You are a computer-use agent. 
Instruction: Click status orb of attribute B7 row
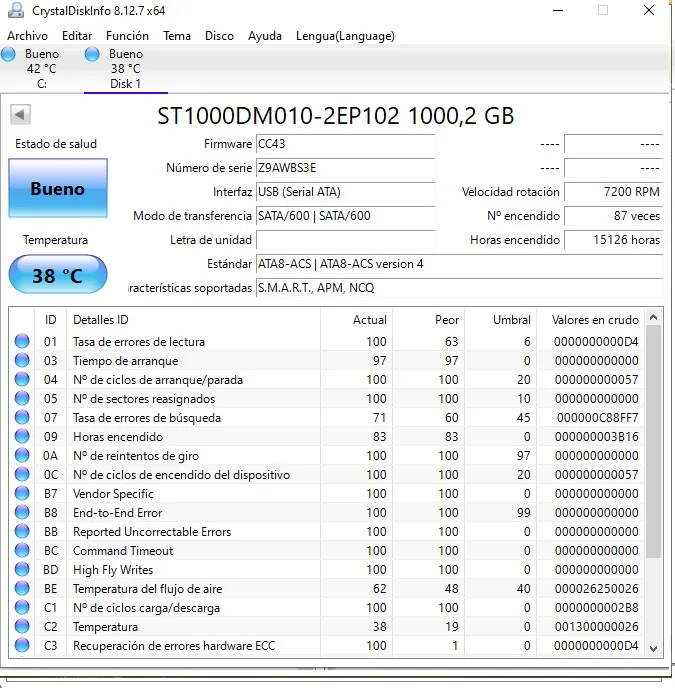[x=22, y=493]
